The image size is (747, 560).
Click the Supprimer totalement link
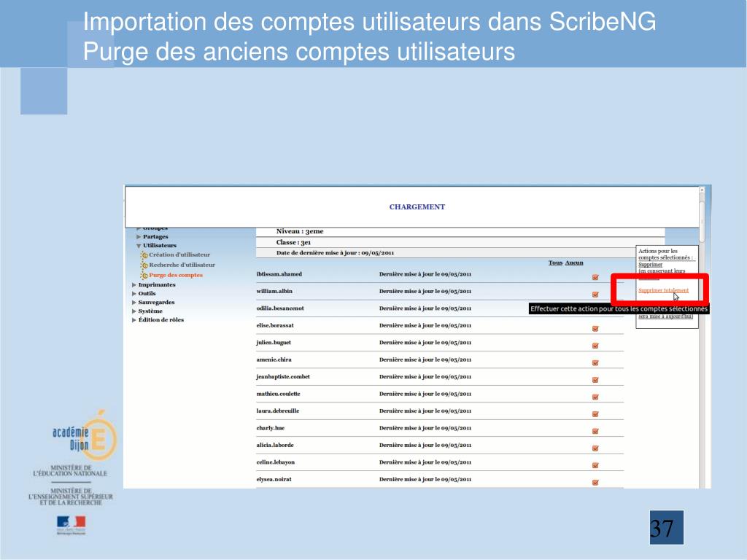point(663,290)
